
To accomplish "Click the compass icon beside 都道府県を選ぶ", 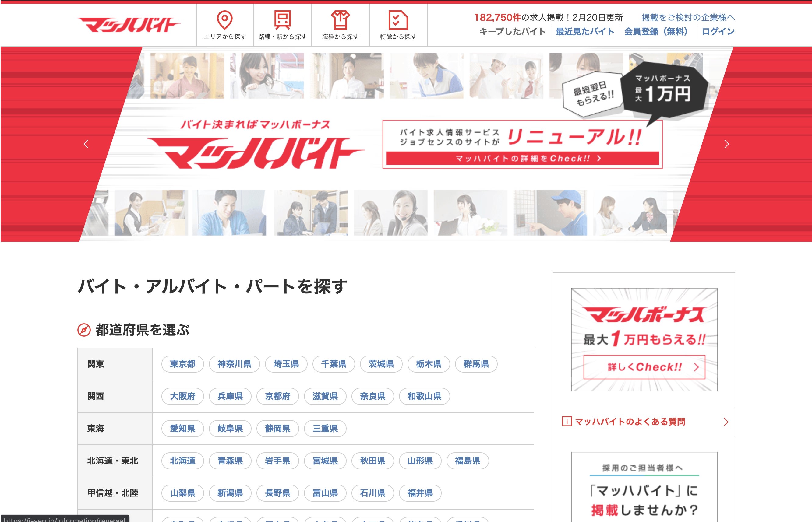I will click(x=84, y=330).
